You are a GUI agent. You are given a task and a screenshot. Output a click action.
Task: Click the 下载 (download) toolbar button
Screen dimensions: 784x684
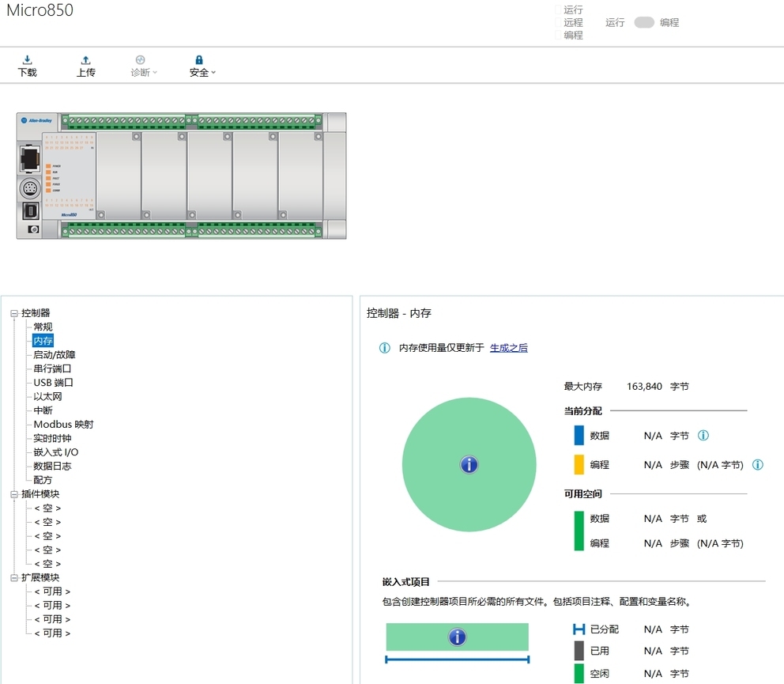pyautogui.click(x=27, y=66)
